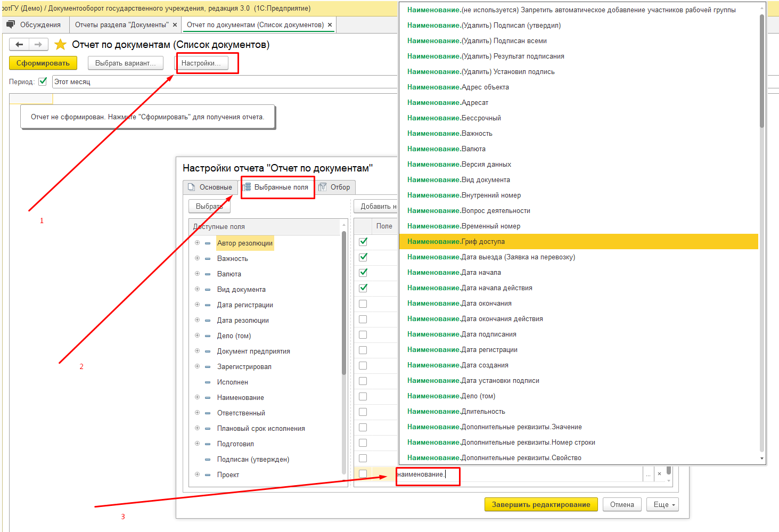Select Наименование.Вид документа suggestion
Image resolution: width=779 pixels, height=532 pixels.
(578, 180)
